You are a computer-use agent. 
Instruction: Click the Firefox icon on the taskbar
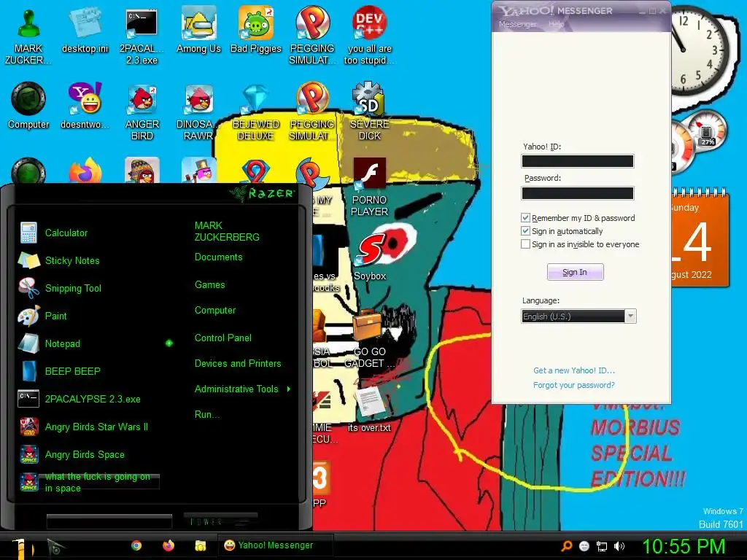coord(169,545)
